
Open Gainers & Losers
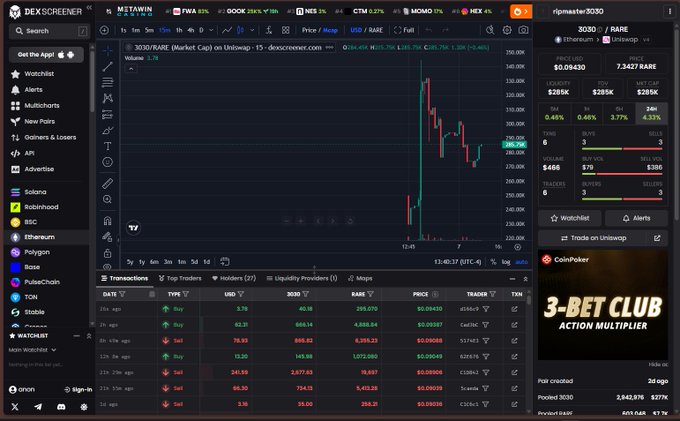49,137
